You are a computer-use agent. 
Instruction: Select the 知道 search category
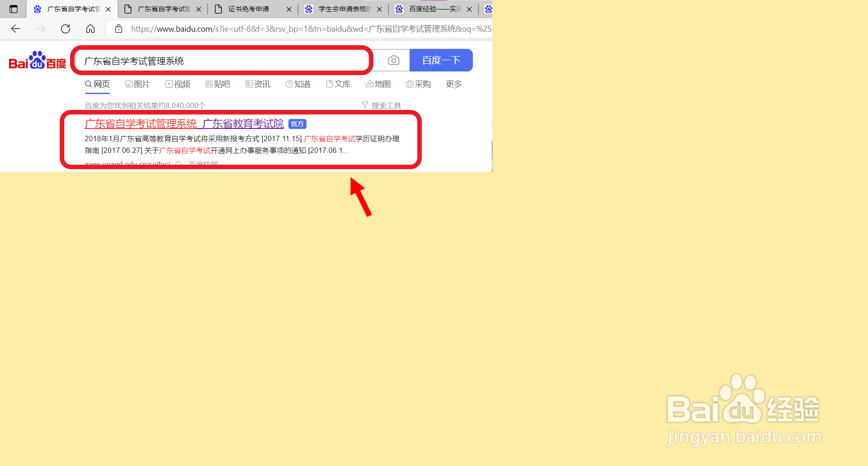click(x=298, y=84)
